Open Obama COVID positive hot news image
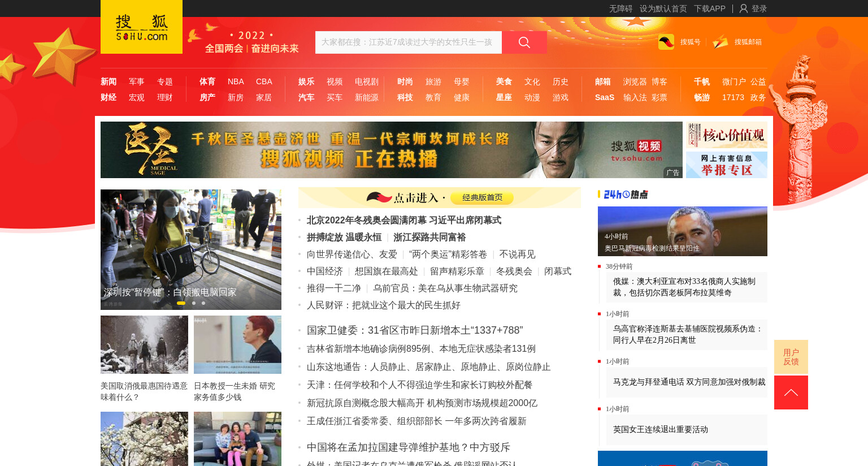 point(683,231)
